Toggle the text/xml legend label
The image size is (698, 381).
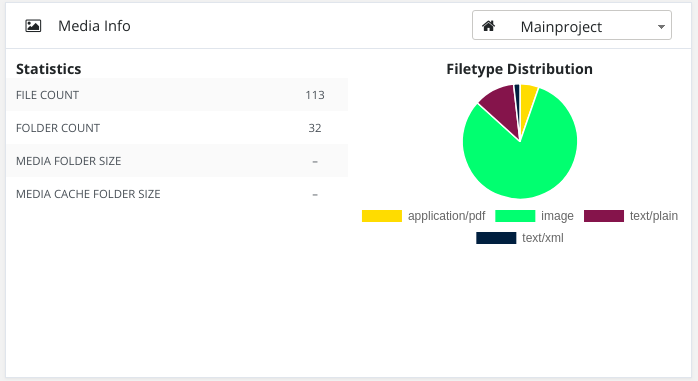[543, 238]
